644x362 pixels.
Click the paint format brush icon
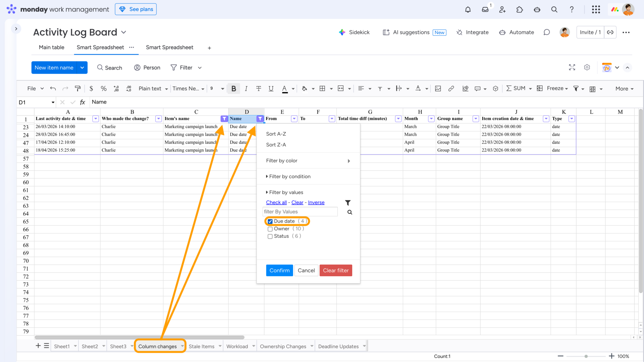pos(78,89)
